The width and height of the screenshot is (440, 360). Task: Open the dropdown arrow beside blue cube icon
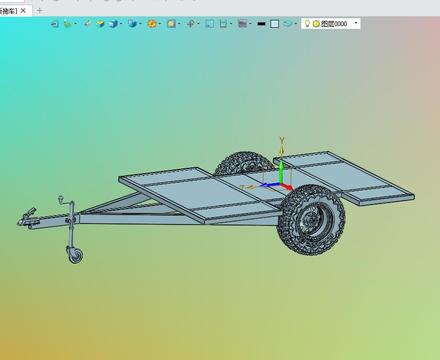[x=121, y=24]
